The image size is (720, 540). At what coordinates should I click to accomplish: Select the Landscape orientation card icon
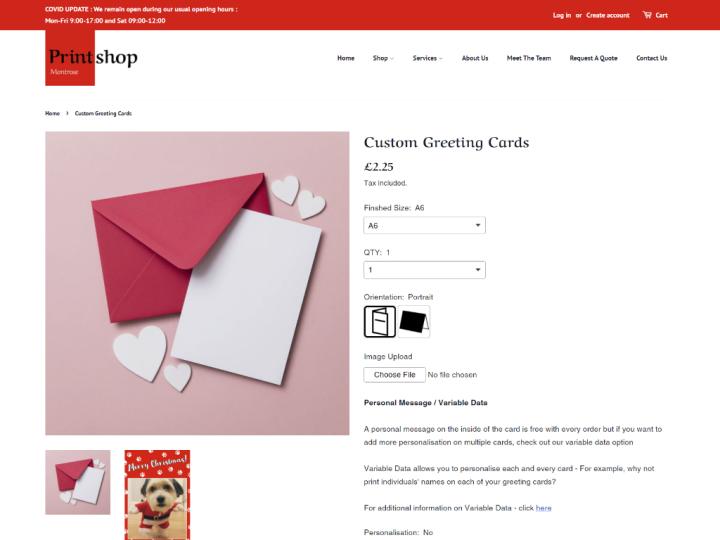point(414,322)
